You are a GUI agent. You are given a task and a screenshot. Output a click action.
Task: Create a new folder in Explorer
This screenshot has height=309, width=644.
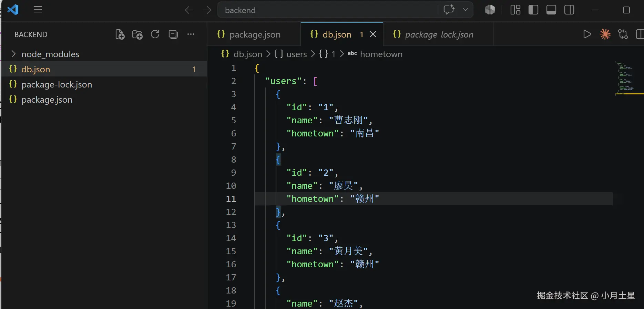point(137,34)
